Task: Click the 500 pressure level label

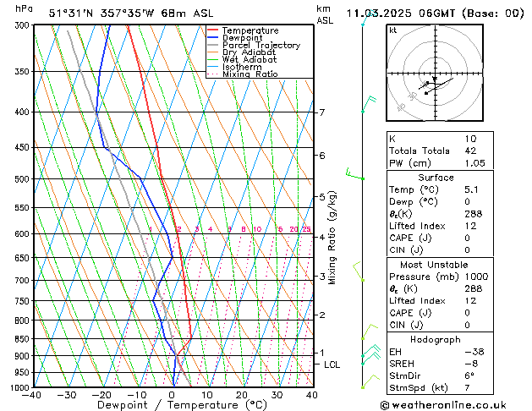Action: [24, 179]
